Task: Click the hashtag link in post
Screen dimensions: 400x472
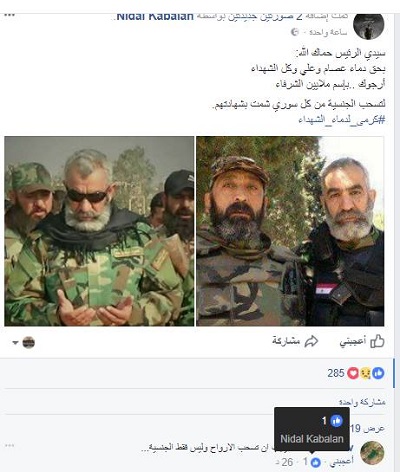Action: pos(342,119)
